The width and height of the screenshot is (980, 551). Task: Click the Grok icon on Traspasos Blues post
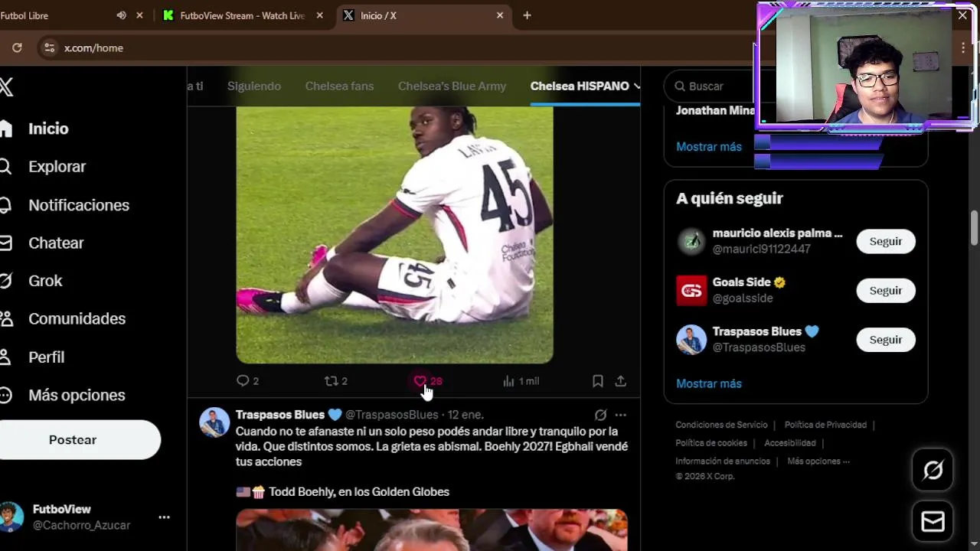click(601, 415)
